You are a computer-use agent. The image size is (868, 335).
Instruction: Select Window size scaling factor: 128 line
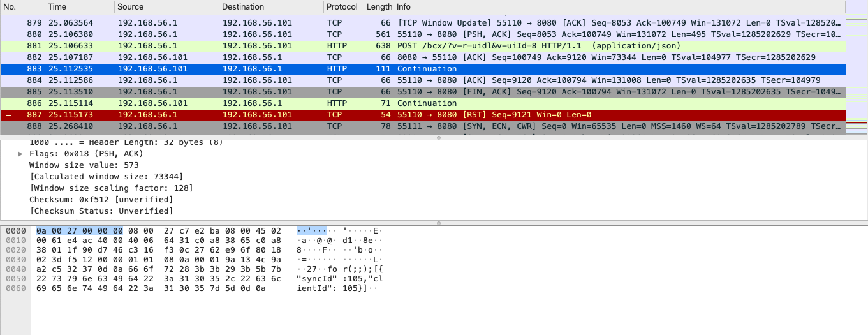[x=111, y=188]
